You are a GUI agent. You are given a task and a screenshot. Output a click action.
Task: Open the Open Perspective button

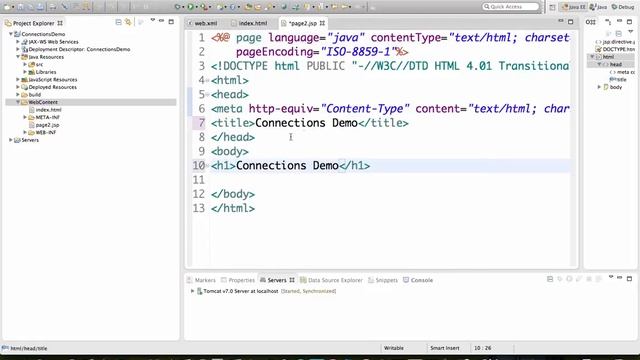point(552,7)
